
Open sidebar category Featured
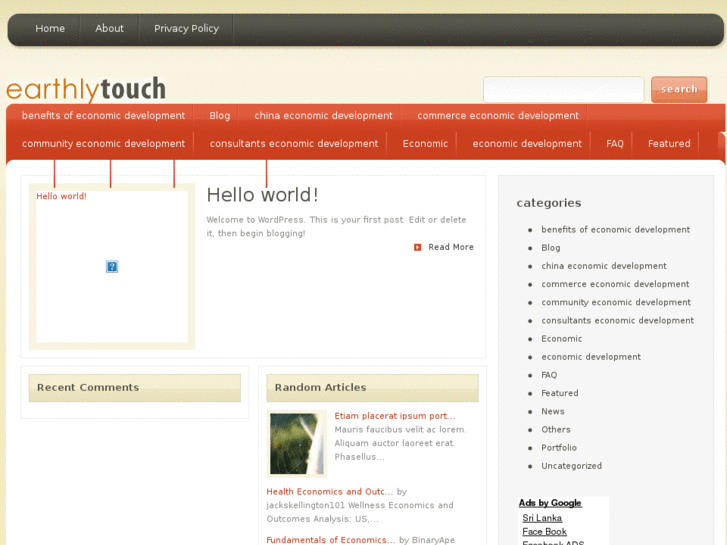(x=560, y=393)
